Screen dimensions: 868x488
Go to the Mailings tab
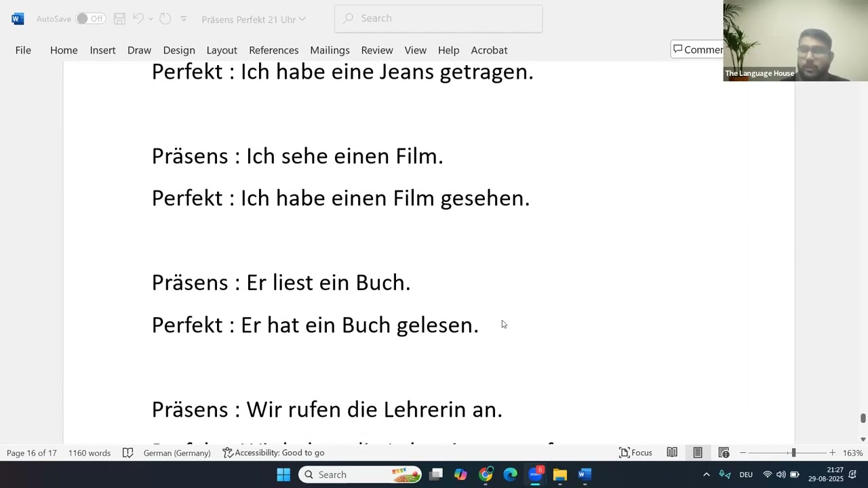pos(330,50)
